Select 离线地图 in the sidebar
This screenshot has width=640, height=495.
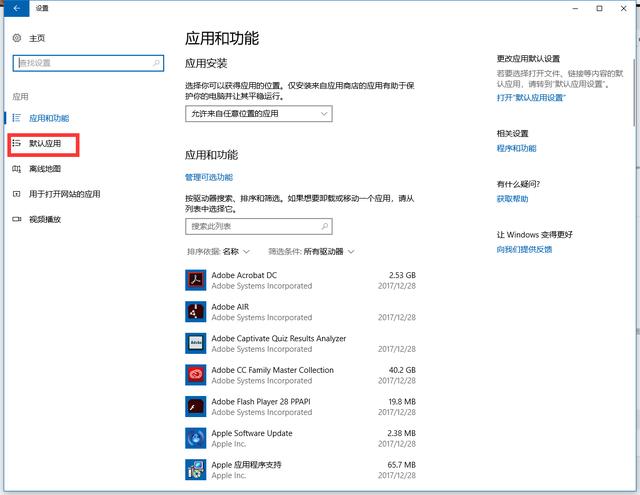point(45,169)
